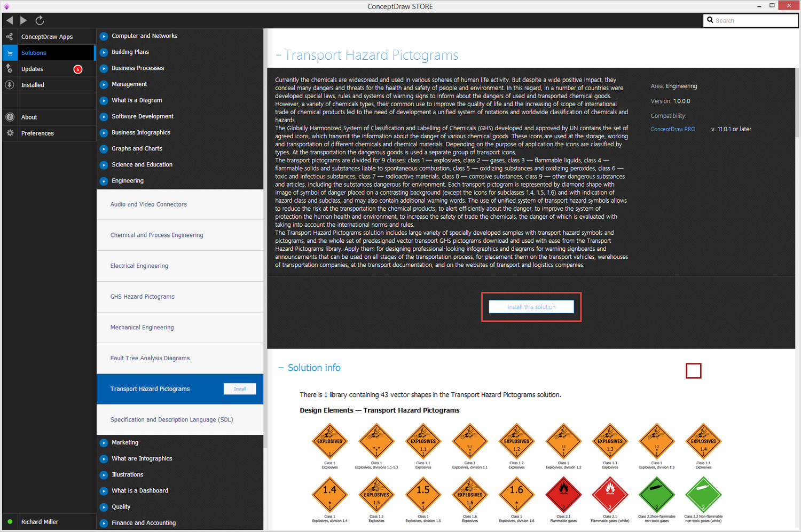Select the 'Class 1.3 Explosives' pictogram

pyautogui.click(x=610, y=441)
